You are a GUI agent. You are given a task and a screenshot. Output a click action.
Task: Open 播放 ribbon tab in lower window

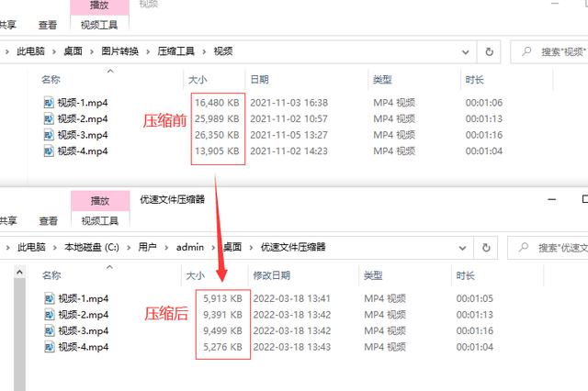100,201
